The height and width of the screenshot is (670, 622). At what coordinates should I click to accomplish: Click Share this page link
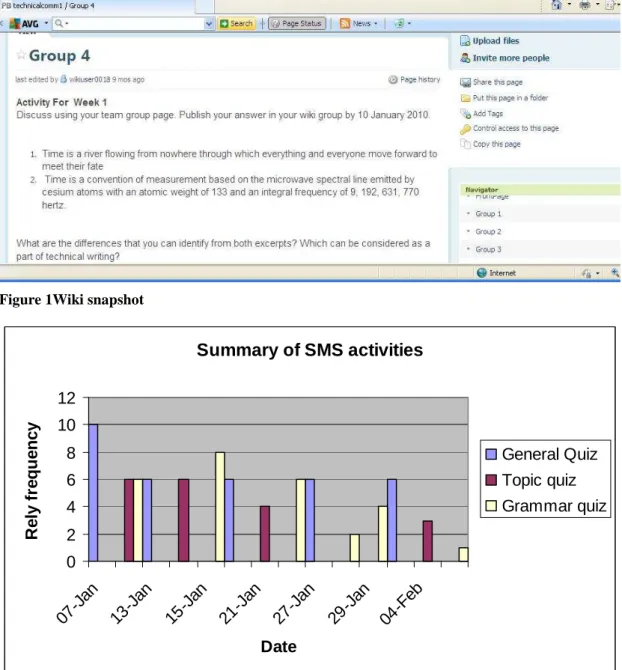tap(498, 82)
